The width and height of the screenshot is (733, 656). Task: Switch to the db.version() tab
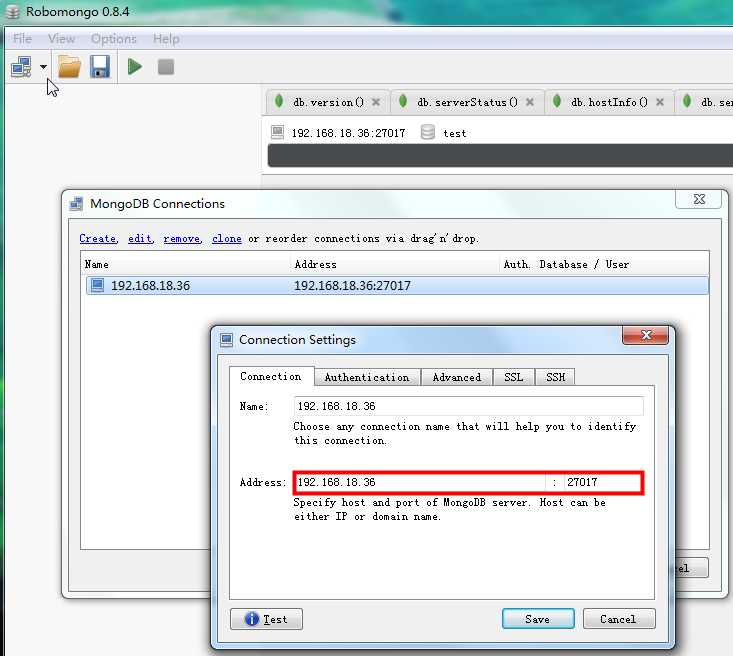(328, 102)
